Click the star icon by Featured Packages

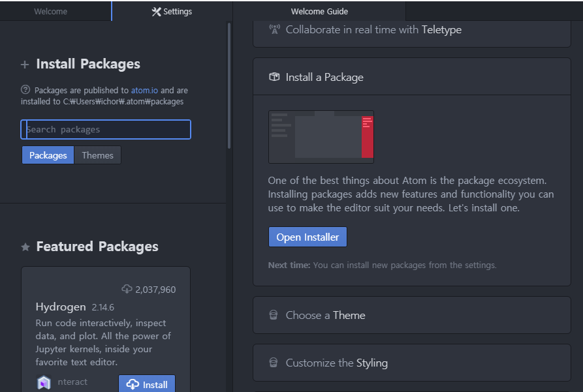click(25, 247)
